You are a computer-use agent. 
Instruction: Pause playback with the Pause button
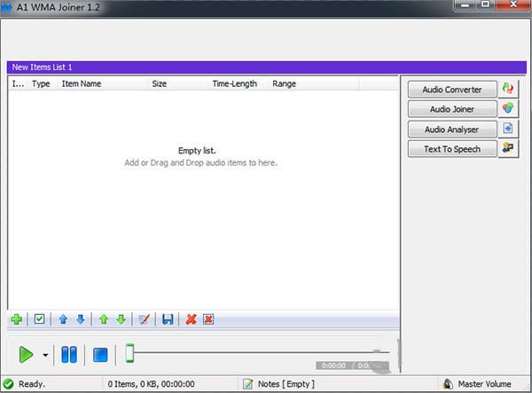[69, 355]
